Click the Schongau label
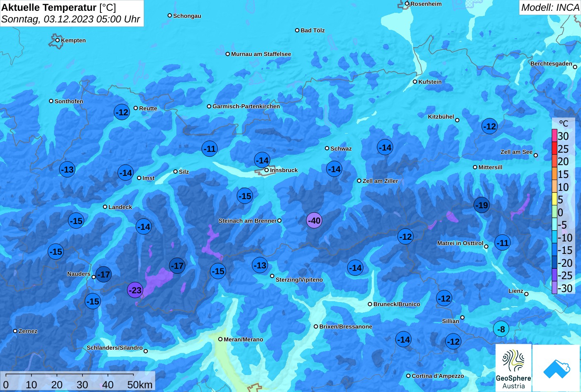 [187, 16]
